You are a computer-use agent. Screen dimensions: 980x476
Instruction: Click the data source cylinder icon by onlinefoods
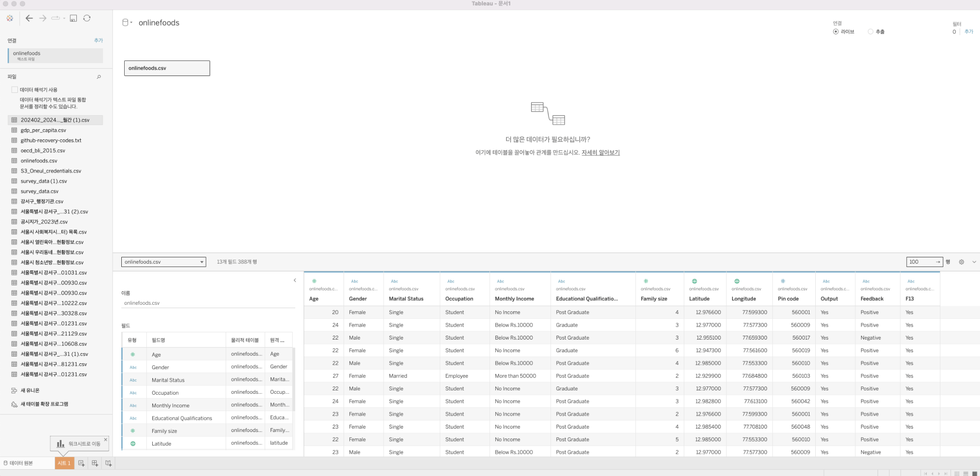click(x=125, y=22)
